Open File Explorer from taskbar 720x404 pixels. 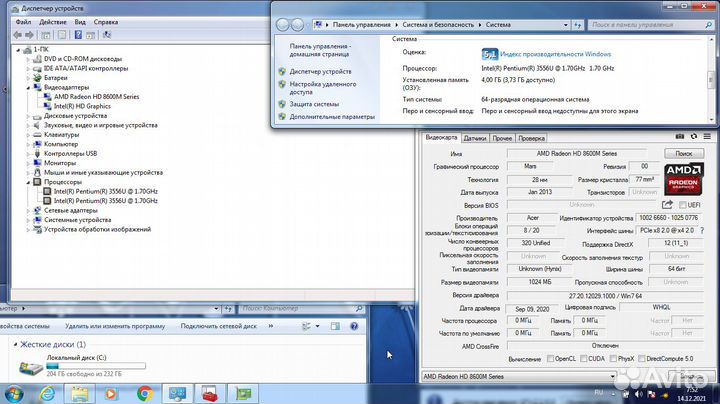point(79,394)
